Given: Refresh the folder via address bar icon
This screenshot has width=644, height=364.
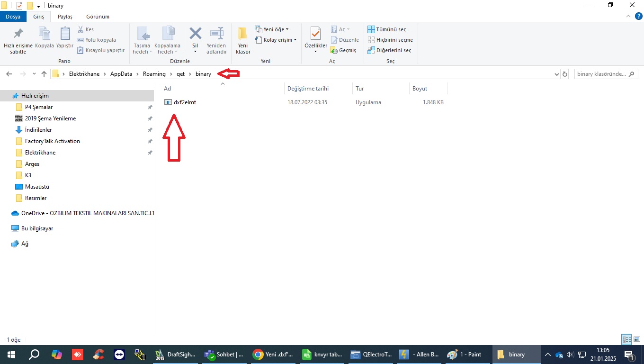Looking at the screenshot, I should point(564,74).
